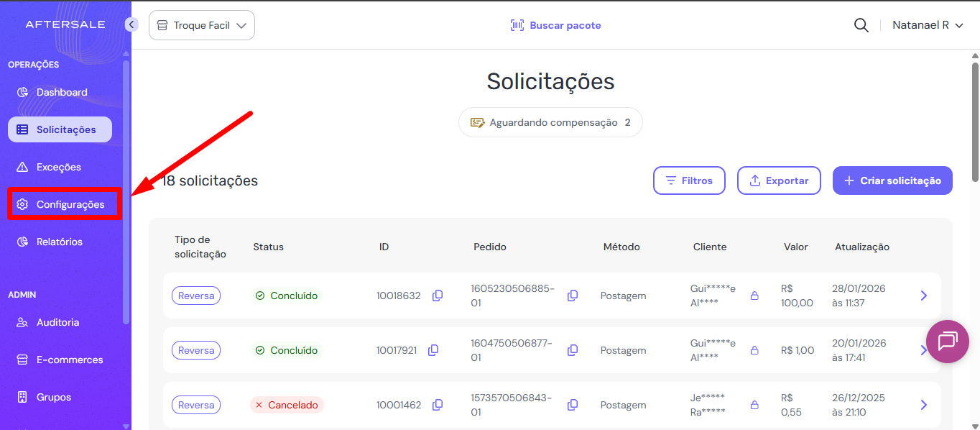
Task: Click the search magnifier icon
Action: pyautogui.click(x=861, y=25)
